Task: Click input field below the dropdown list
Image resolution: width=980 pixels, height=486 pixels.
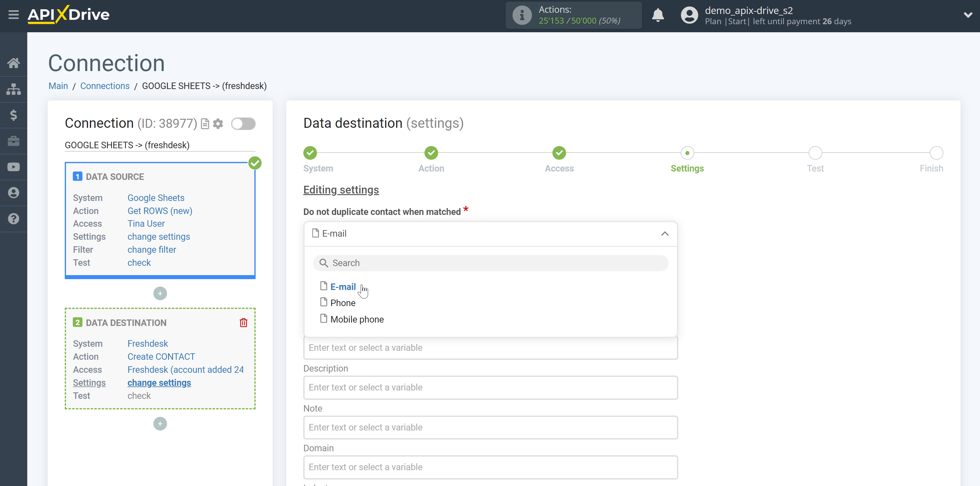Action: tap(490, 348)
